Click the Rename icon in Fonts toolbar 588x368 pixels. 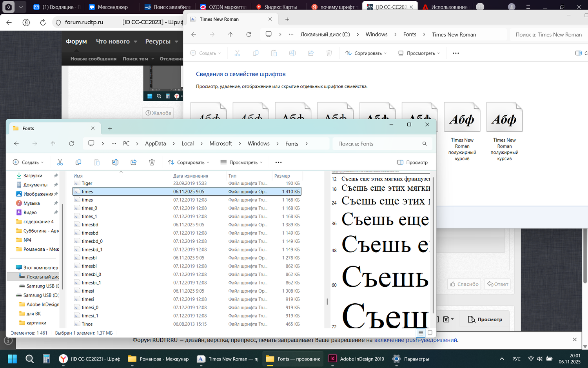115,162
